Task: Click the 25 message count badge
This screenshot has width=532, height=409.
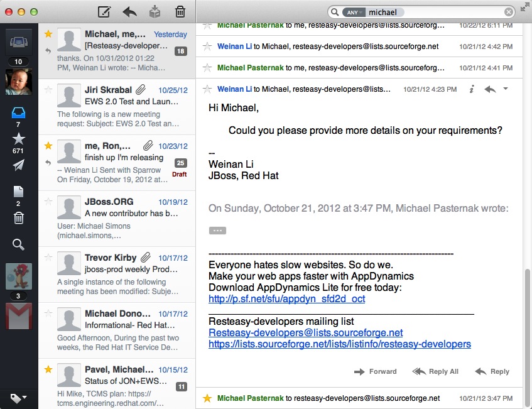Action: tap(181, 163)
